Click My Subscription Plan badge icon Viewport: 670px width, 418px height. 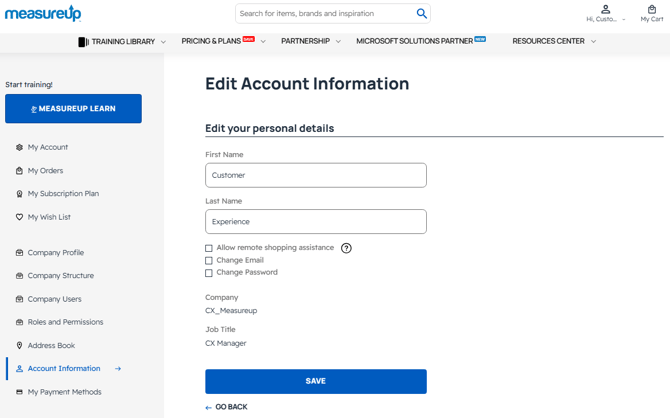click(19, 194)
